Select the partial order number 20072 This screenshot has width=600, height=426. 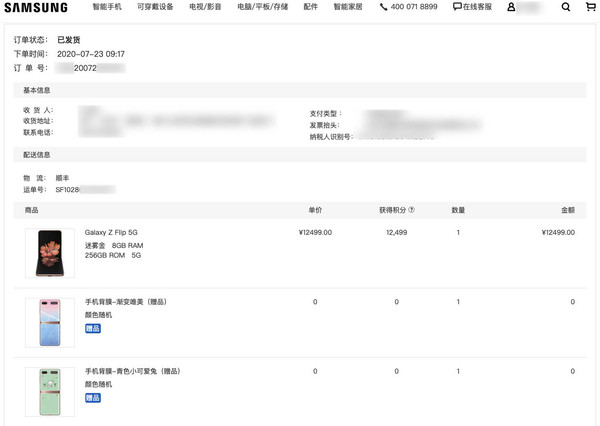point(85,68)
